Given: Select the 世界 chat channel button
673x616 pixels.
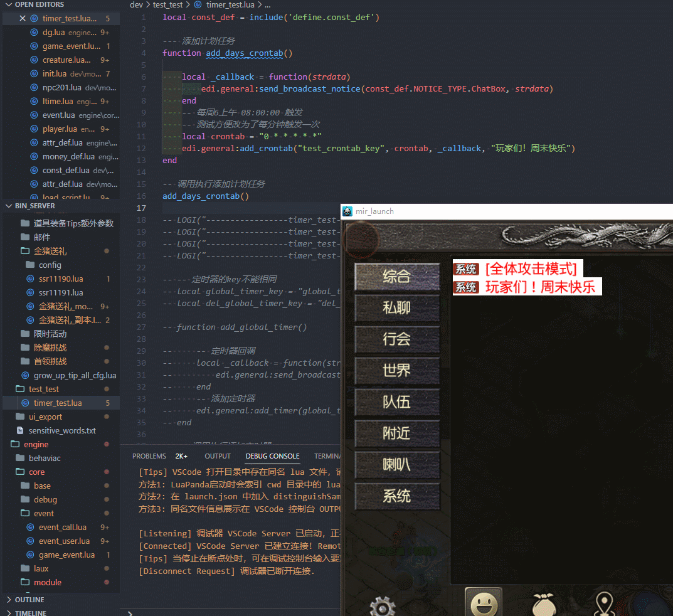Looking at the screenshot, I should pyautogui.click(x=396, y=371).
